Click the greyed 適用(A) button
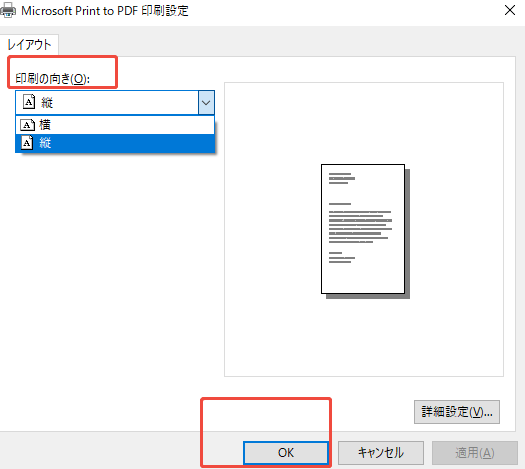The height and width of the screenshot is (469, 525). click(x=474, y=453)
